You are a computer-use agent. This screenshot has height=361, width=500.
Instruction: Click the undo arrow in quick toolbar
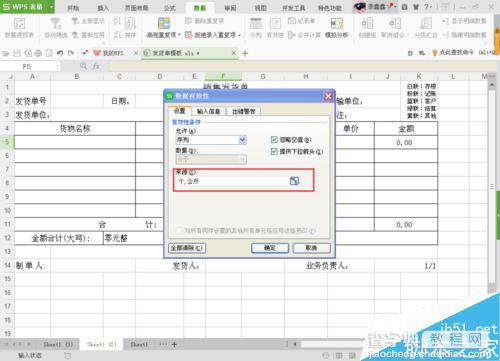[x=60, y=53]
